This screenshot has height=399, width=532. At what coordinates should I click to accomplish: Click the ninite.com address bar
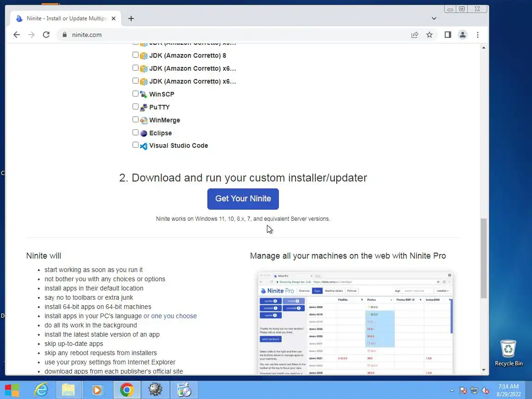click(x=237, y=35)
